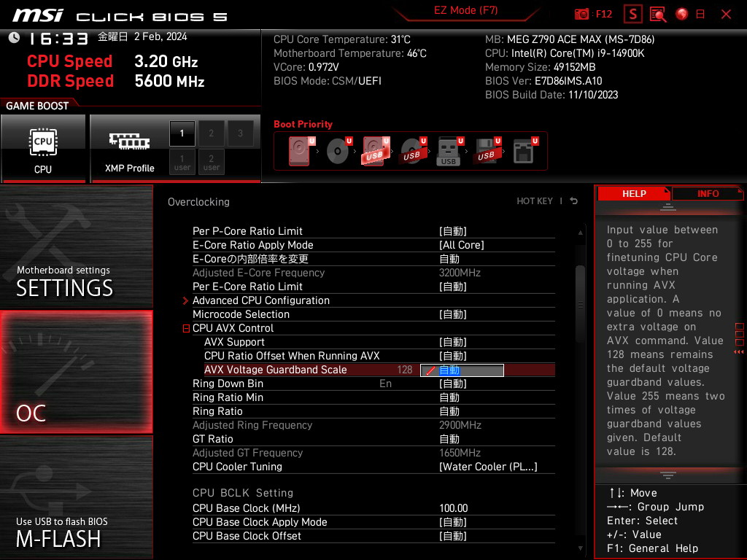Click the language globe icon
The width and height of the screenshot is (747, 560).
pyautogui.click(x=681, y=14)
